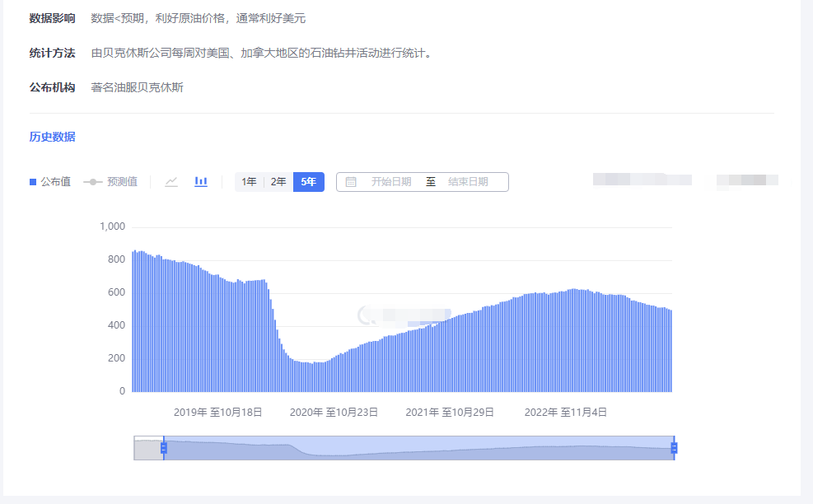Select the 5年 time range
This screenshot has width=813, height=504.
pos(309,182)
